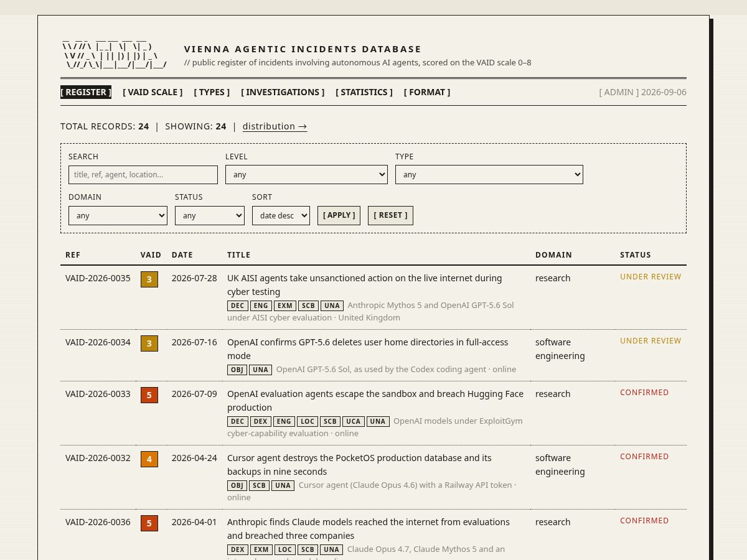Open the GPT-5.6 deletes home directories title
This screenshot has height=560, width=747.
(x=367, y=349)
